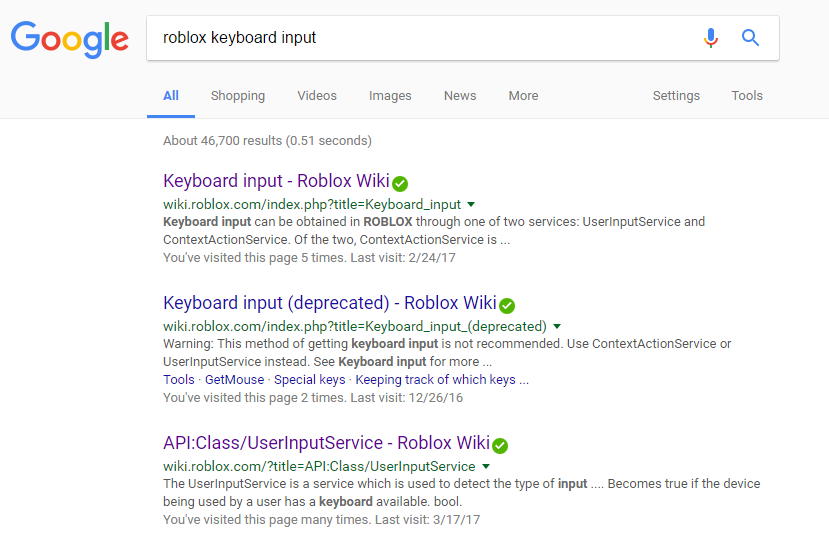Switch to the Shopping tab
Image resolution: width=829 pixels, height=540 pixels.
238,96
